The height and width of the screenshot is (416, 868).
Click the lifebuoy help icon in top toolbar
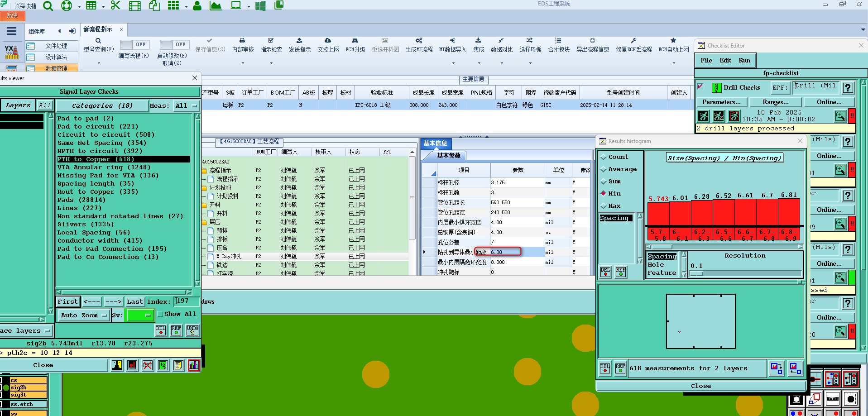click(x=67, y=6)
